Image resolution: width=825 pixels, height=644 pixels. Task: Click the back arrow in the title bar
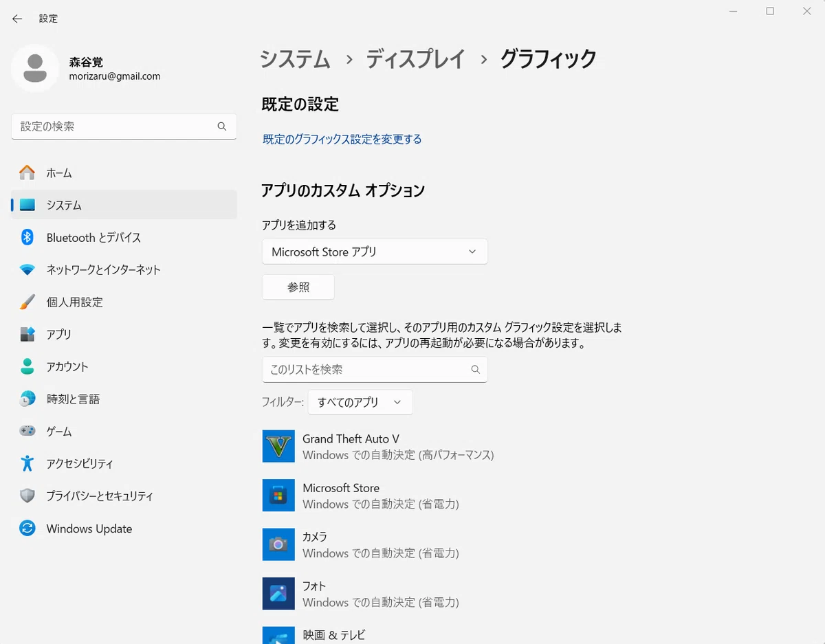(17, 19)
